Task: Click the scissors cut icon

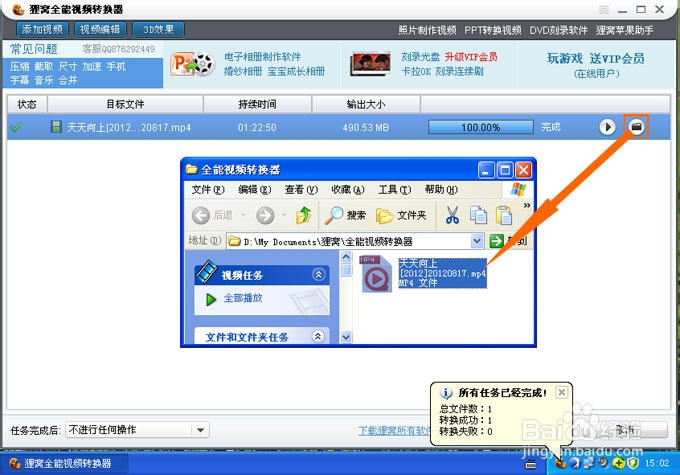Action: coord(452,215)
